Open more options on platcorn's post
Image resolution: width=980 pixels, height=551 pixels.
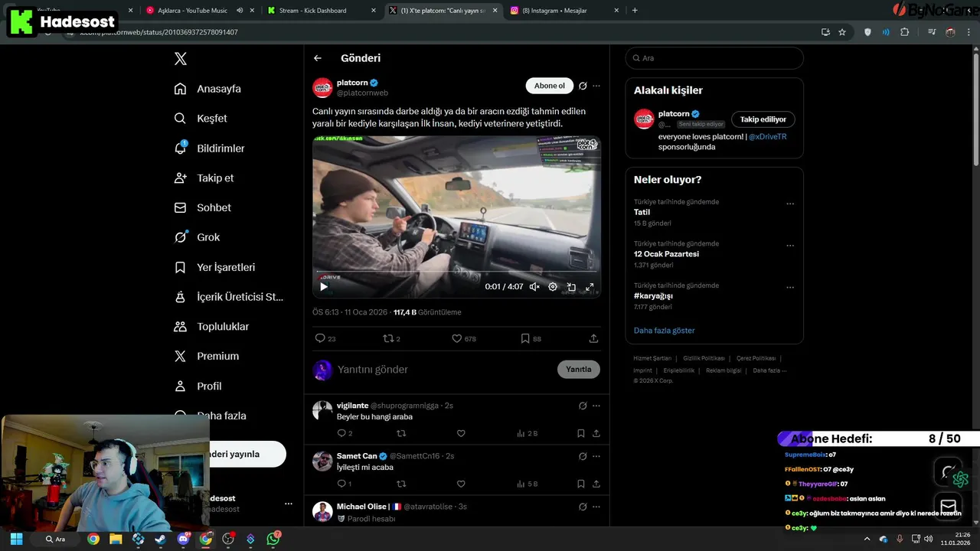click(596, 86)
